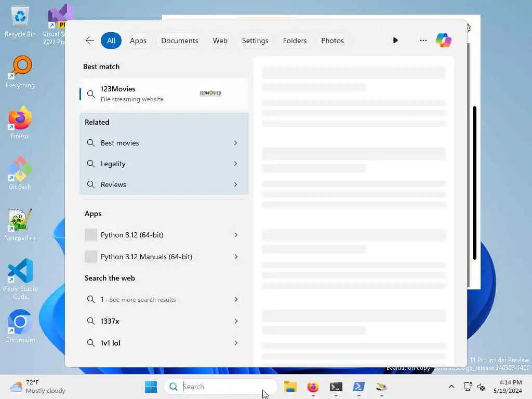Open Firefox from the taskbar
This screenshot has height=399, width=532.
(x=313, y=387)
